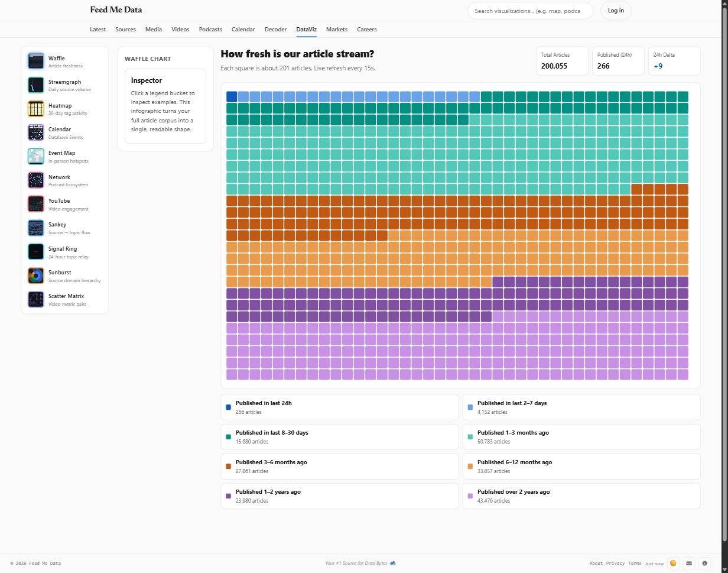Go to the Sources tab
The width and height of the screenshot is (728, 573).
125,29
